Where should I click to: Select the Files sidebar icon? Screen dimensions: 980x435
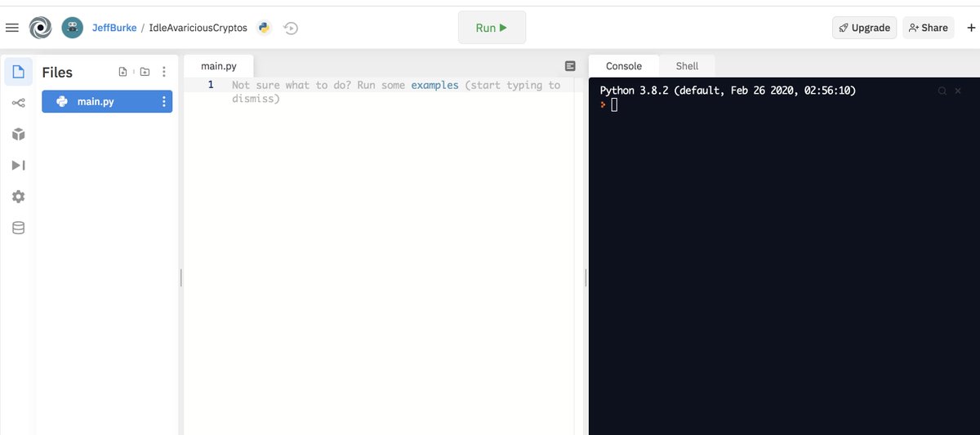point(19,72)
